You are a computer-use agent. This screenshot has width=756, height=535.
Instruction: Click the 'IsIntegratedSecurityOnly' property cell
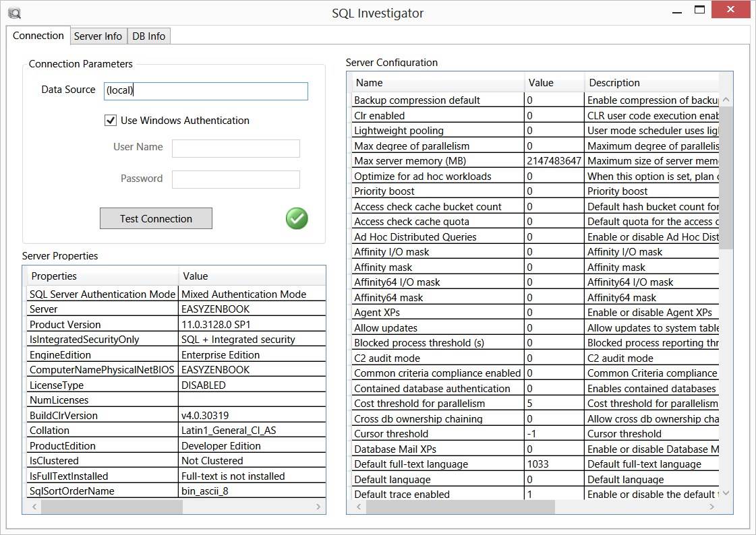click(103, 340)
